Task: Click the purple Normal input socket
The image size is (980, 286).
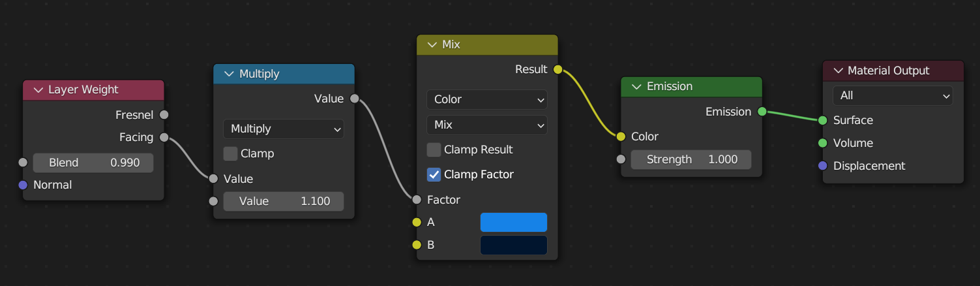Action: pyautogui.click(x=23, y=185)
